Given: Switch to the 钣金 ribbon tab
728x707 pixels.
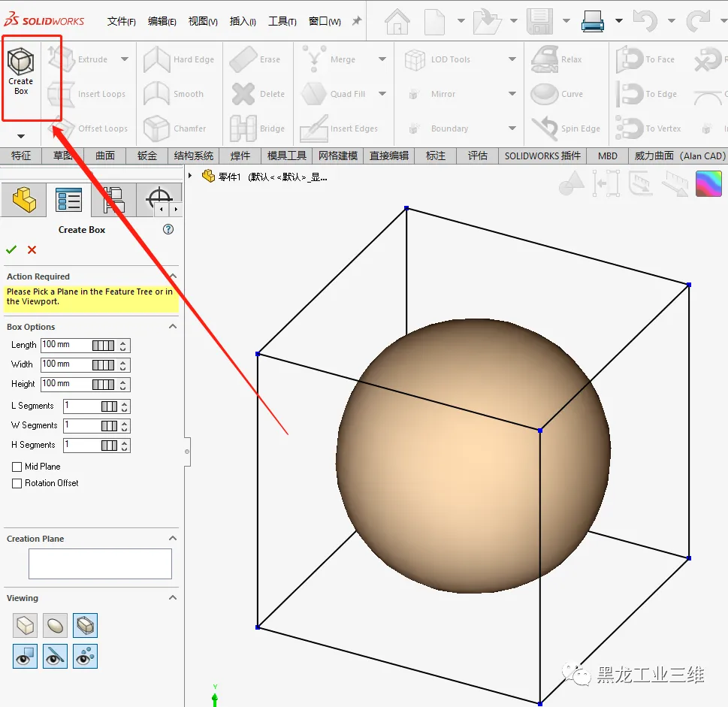Looking at the screenshot, I should (x=147, y=156).
